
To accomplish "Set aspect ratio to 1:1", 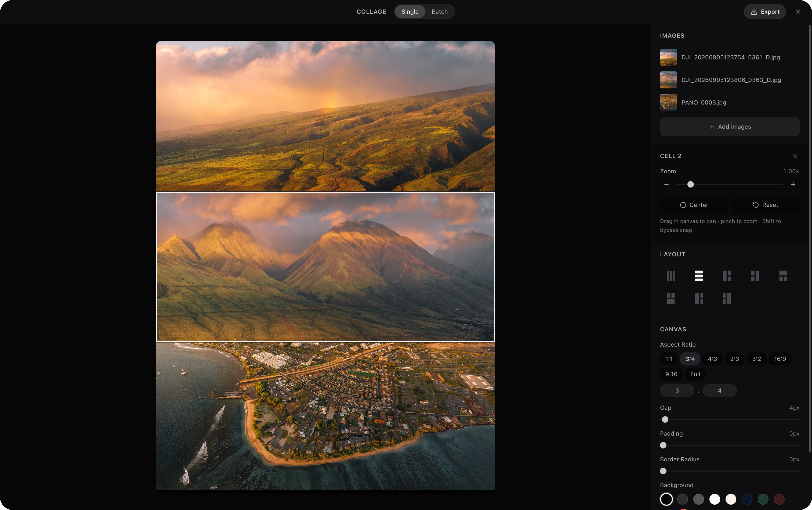I will click(x=669, y=359).
